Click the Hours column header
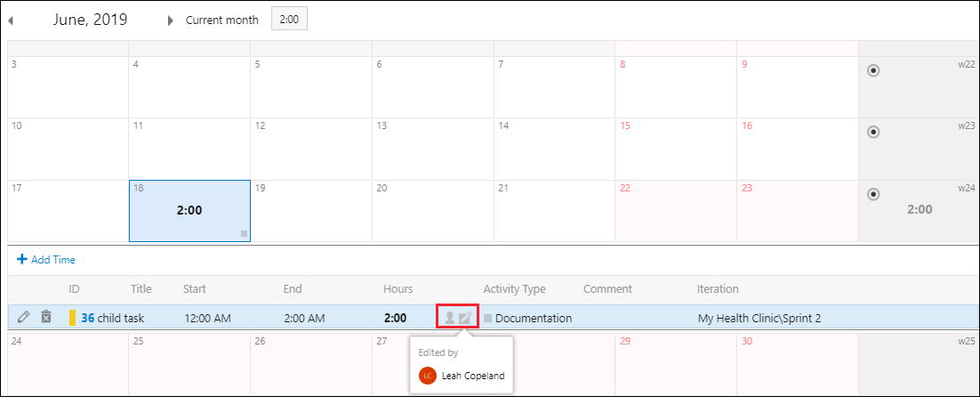 point(398,288)
